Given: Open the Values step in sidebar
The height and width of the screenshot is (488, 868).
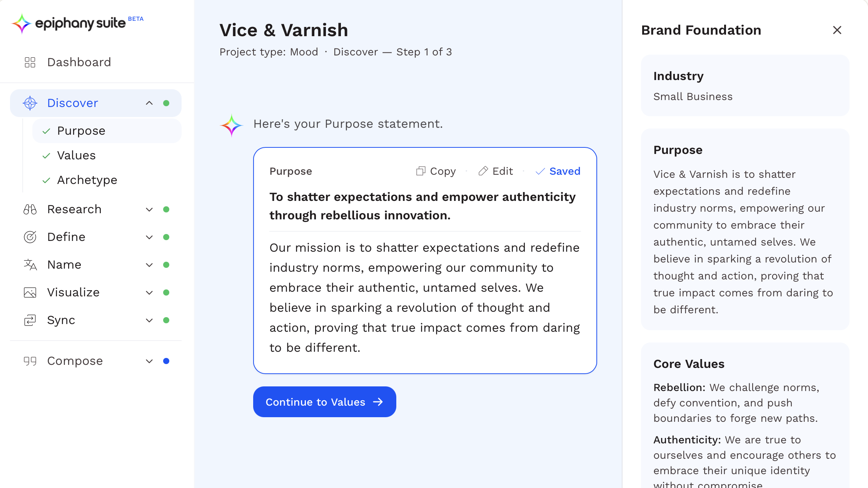Looking at the screenshot, I should 76,155.
